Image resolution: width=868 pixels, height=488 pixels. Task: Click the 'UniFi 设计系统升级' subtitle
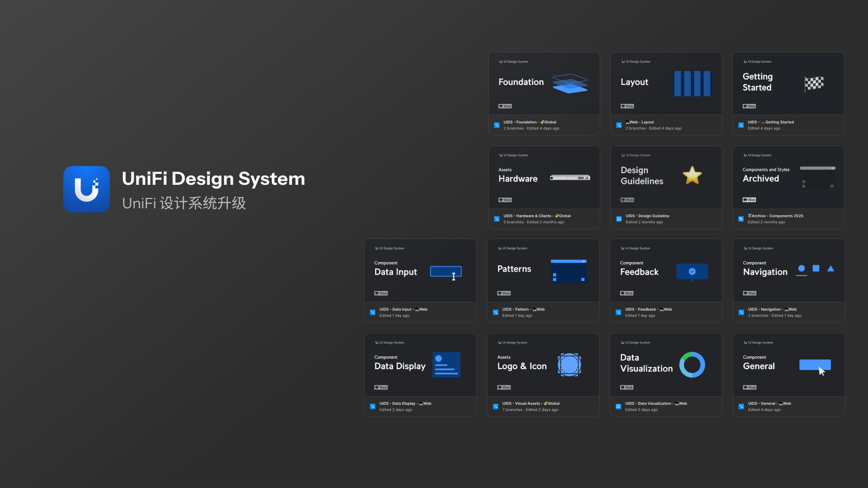point(184,203)
